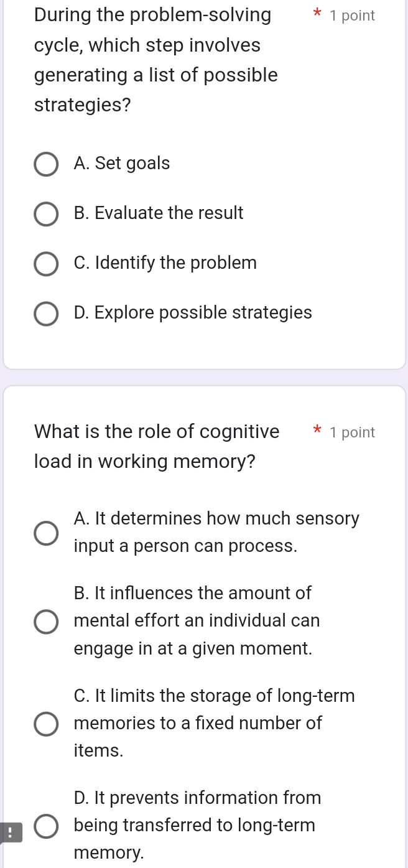Click the label D. Explore possible strategies
Viewport: 408px width, 868px height.
[x=193, y=313]
